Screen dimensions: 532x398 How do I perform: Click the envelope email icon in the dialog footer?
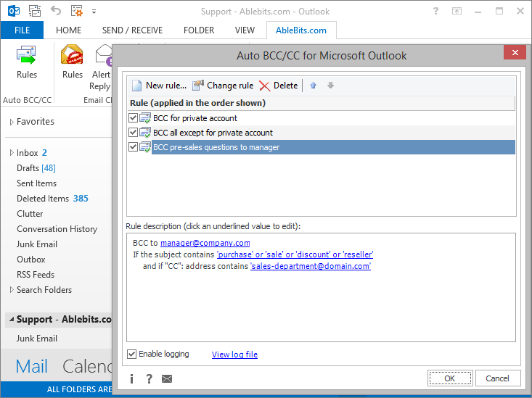(x=167, y=378)
